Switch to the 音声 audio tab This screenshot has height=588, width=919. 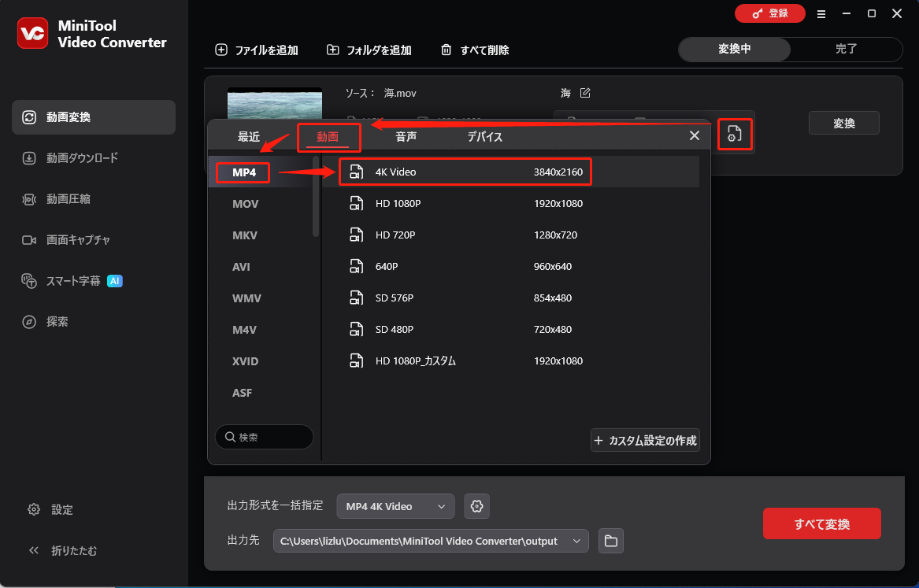click(405, 135)
